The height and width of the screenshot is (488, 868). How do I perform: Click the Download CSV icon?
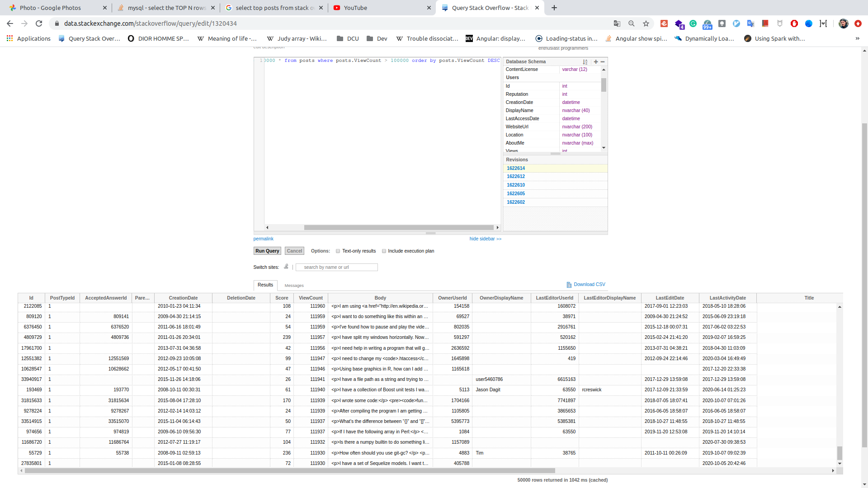569,285
